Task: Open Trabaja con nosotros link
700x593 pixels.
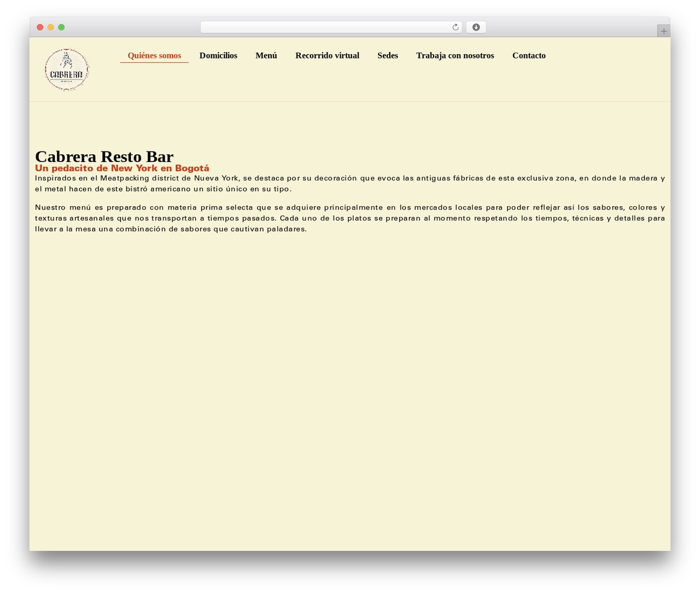Action: [x=455, y=56]
